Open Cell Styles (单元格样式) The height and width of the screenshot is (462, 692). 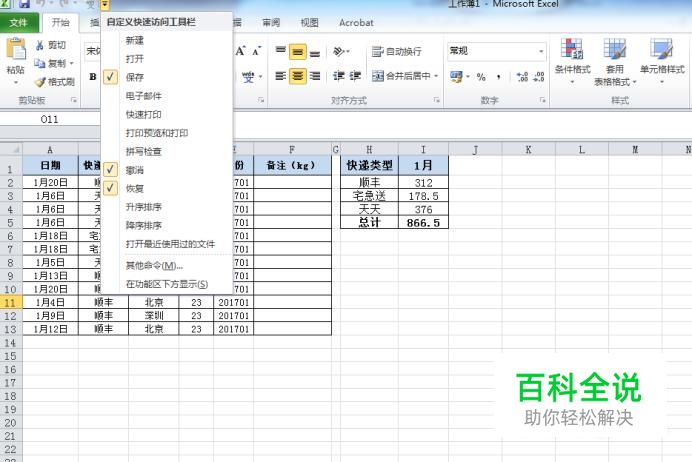tap(662, 61)
